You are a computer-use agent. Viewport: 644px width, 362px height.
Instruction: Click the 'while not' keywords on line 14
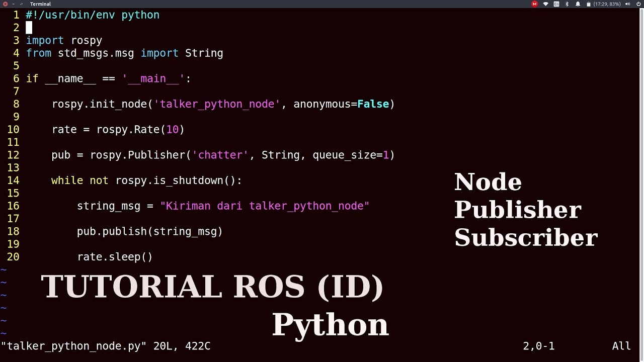click(x=79, y=180)
